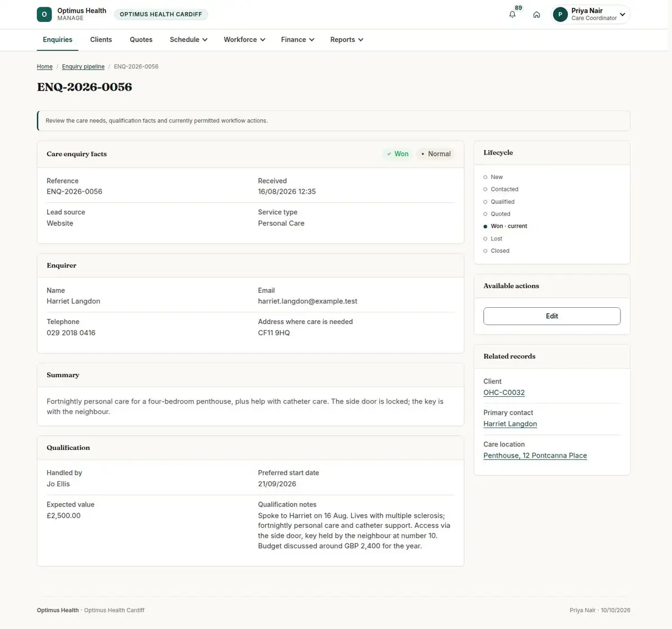
Task: Click the telephone number 029 2018 0416
Action: [x=71, y=333]
